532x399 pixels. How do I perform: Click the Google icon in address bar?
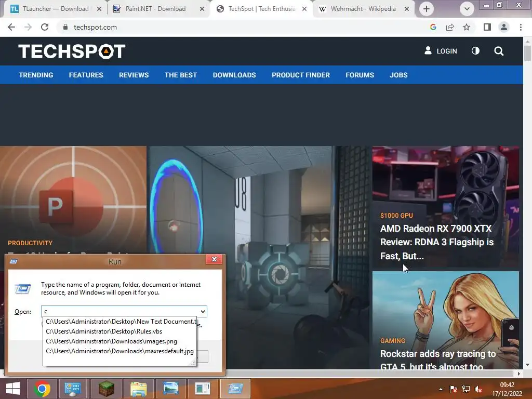pyautogui.click(x=433, y=27)
